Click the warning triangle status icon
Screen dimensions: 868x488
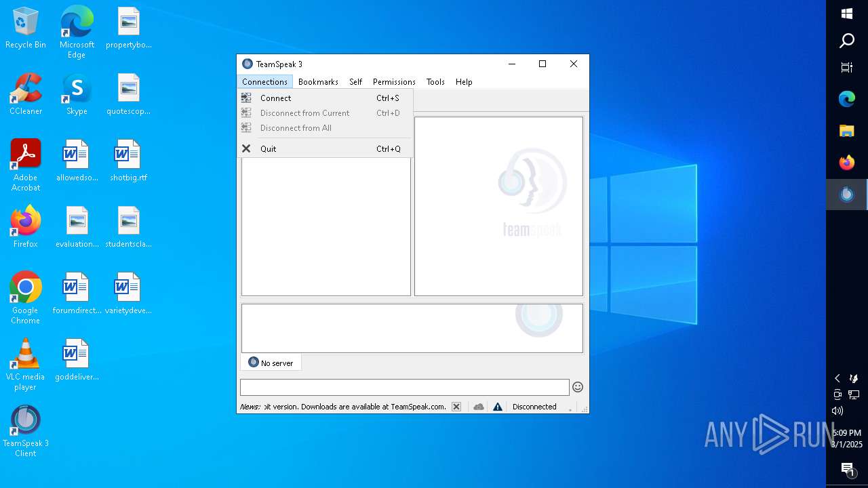click(x=498, y=407)
